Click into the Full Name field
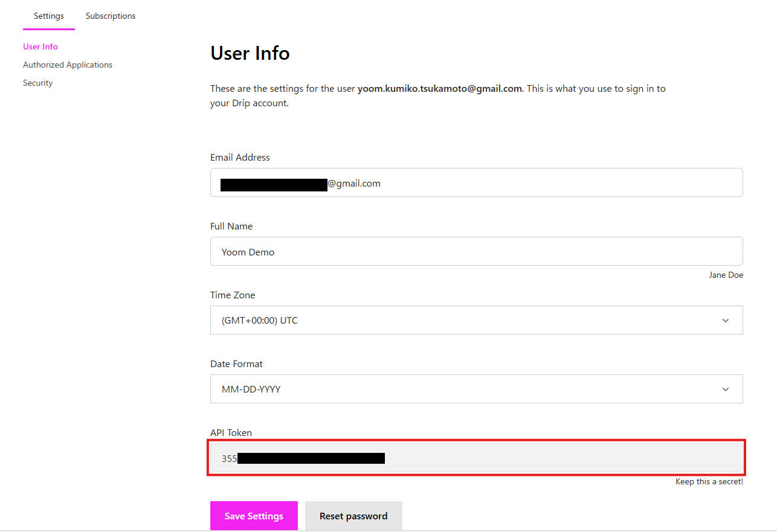The height and width of the screenshot is (532, 777). [476, 252]
